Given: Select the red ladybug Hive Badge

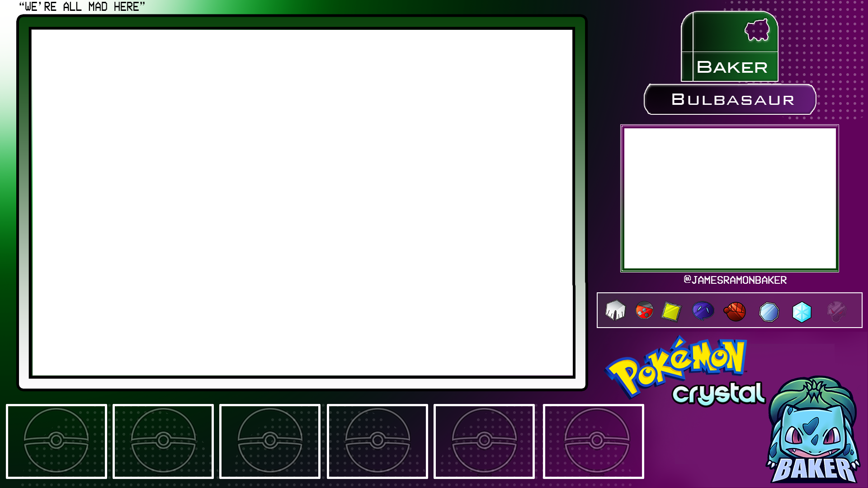Looking at the screenshot, I should [x=644, y=310].
